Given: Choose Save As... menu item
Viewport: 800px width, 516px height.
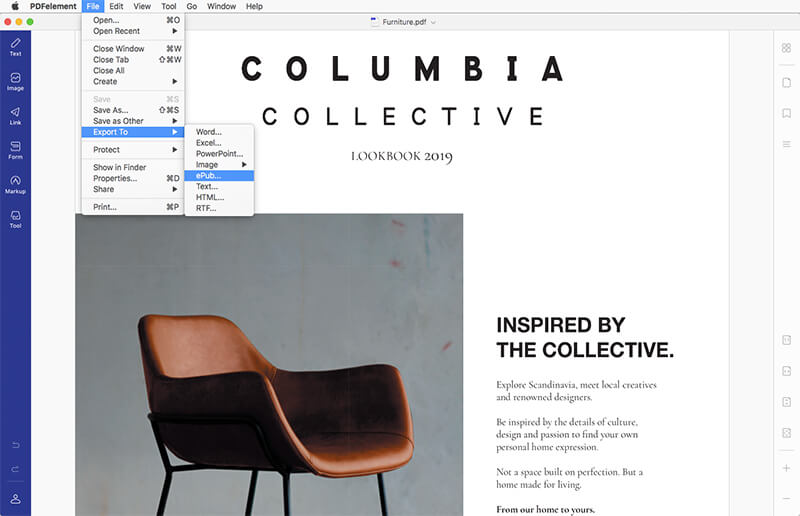Looking at the screenshot, I should [x=133, y=110].
